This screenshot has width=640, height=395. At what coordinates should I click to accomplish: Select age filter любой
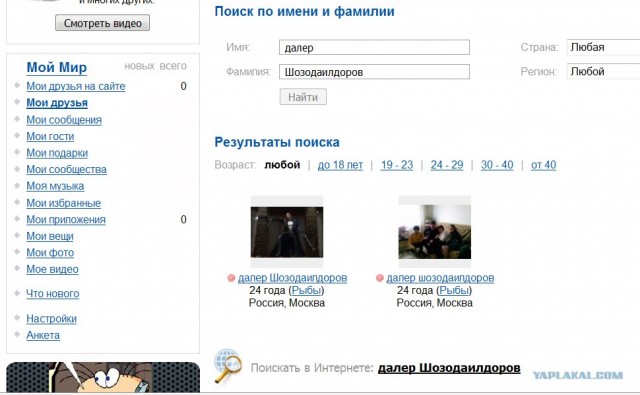pyautogui.click(x=282, y=165)
